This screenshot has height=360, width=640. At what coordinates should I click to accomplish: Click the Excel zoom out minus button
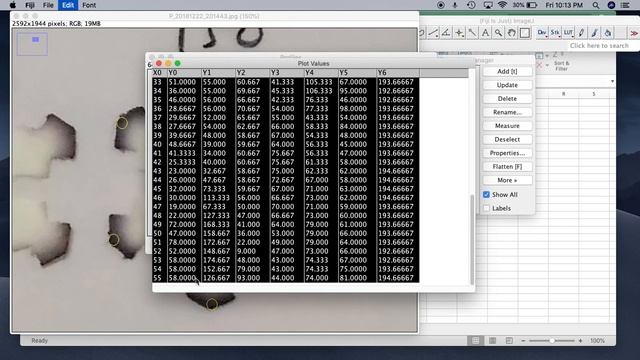coord(523,340)
